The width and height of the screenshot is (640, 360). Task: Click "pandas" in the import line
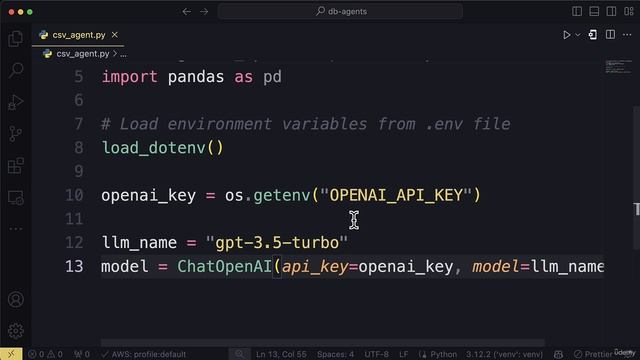[x=196, y=77]
